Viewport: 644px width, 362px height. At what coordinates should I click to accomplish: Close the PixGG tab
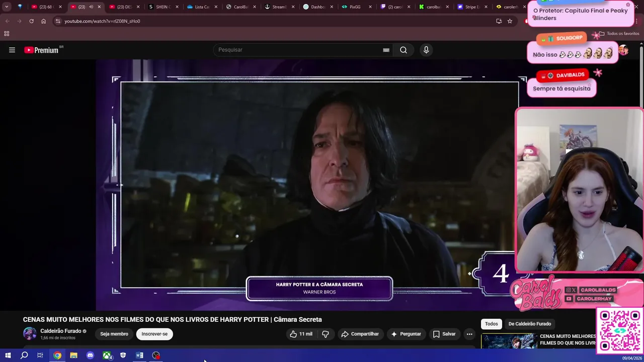[370, 7]
